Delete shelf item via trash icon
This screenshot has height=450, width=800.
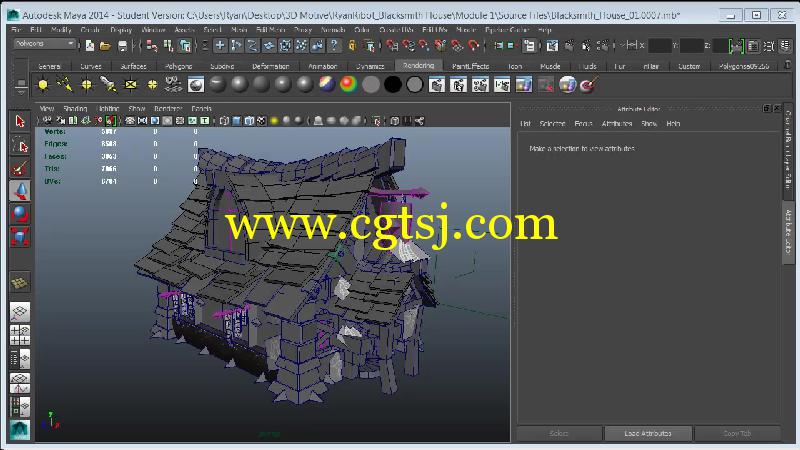point(788,65)
